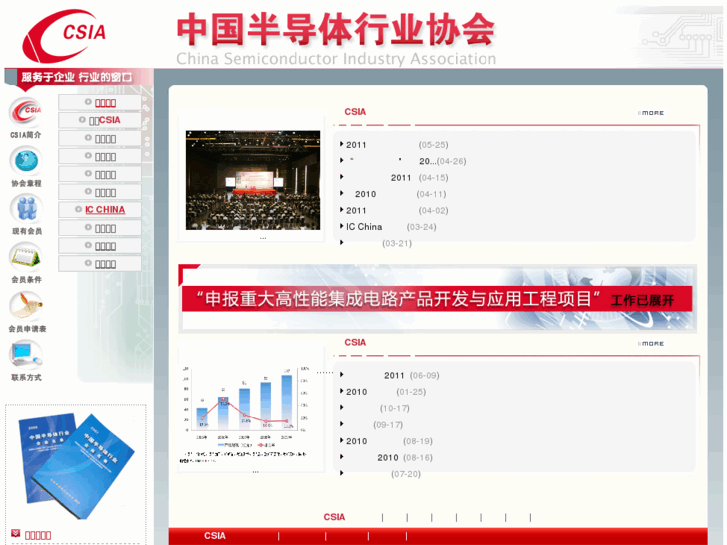The width and height of the screenshot is (727, 545).
Task: Open the 2010 report dated (08-19)
Action: [387, 441]
